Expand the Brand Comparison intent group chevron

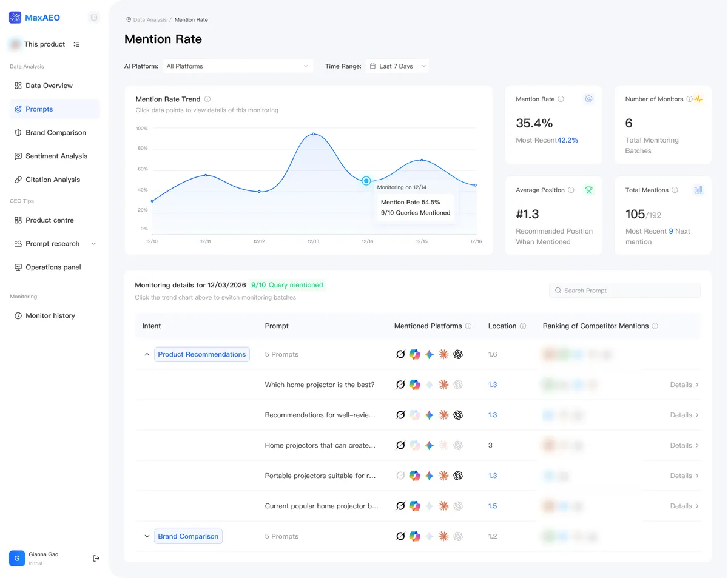[x=147, y=536]
